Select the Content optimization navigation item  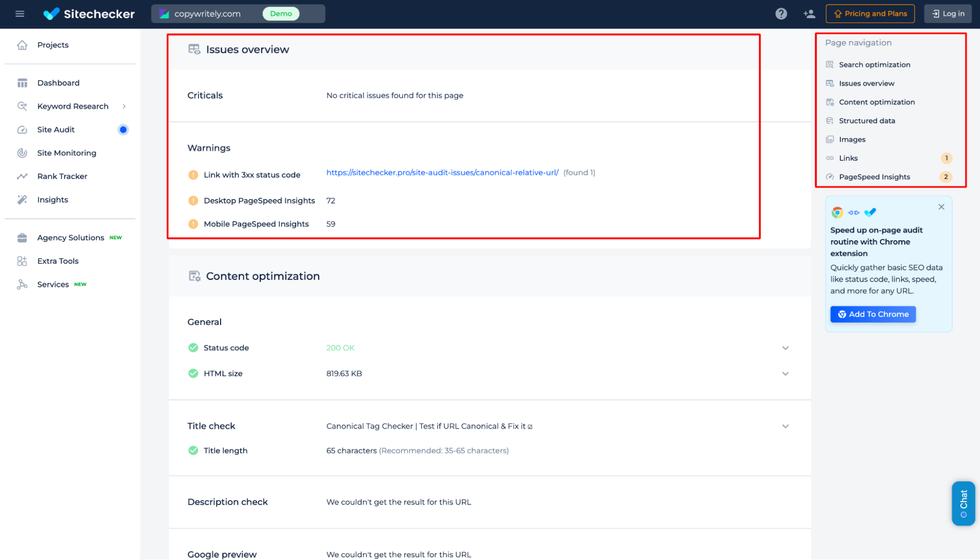[x=877, y=102]
